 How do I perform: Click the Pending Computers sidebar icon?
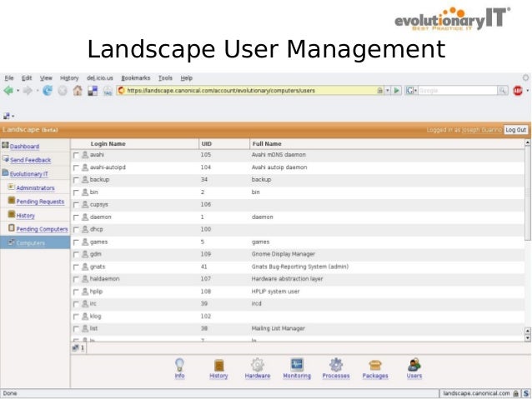click(11, 227)
